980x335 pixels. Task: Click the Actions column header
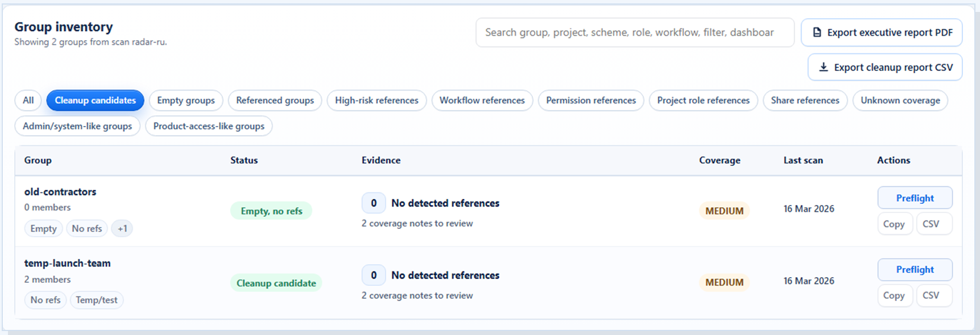click(893, 160)
